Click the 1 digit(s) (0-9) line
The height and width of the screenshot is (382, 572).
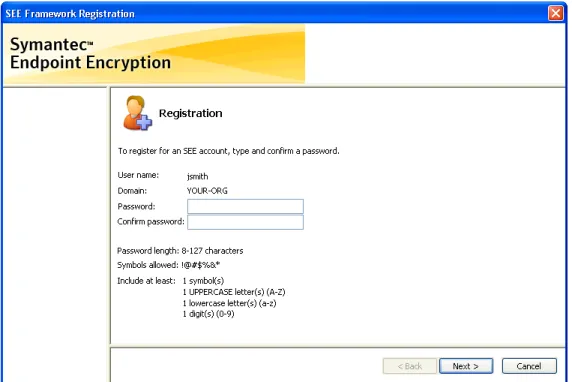click(x=208, y=314)
